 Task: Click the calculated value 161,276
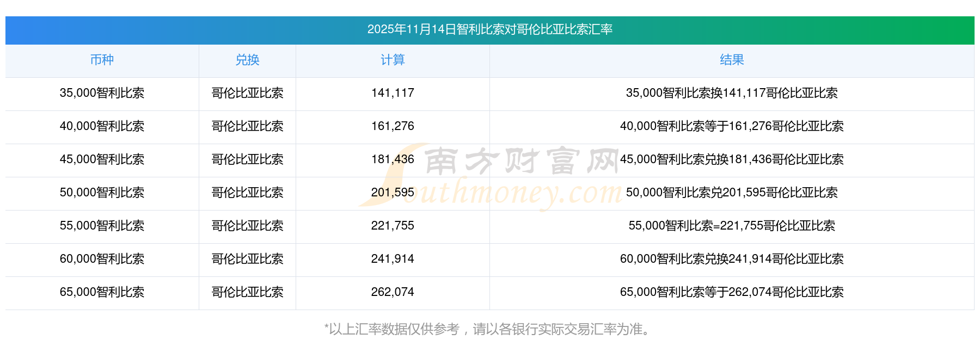pos(393,126)
